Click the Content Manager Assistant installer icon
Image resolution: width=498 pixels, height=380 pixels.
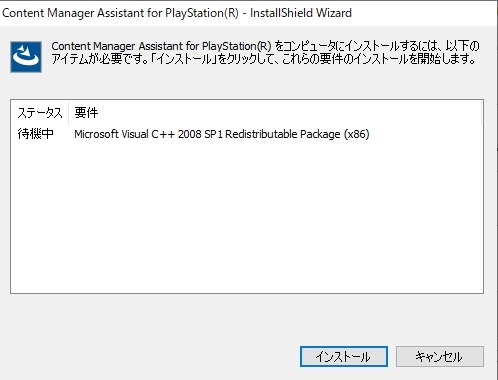(x=26, y=57)
